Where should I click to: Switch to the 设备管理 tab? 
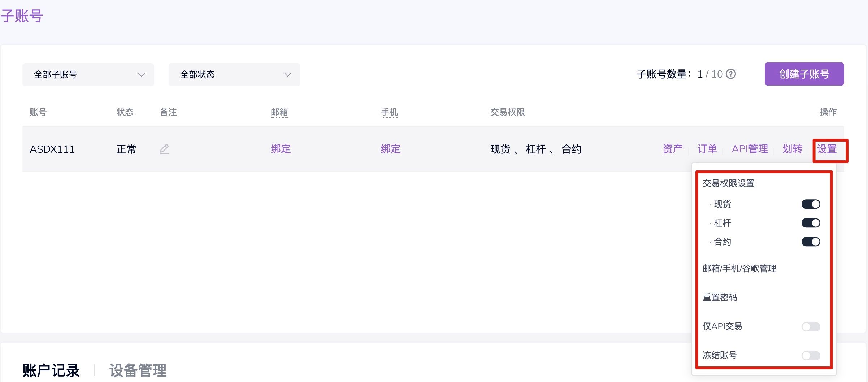point(138,370)
